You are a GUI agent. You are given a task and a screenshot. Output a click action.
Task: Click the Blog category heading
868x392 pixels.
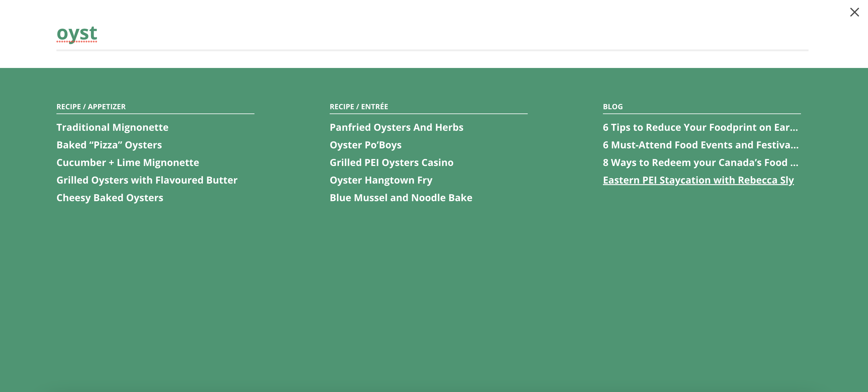tap(613, 107)
